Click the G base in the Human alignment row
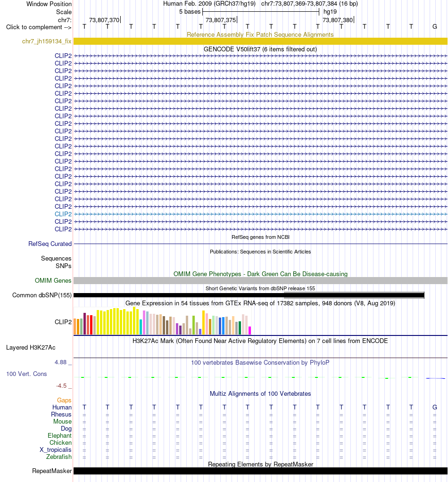Image resolution: width=448 pixels, height=482 pixels. click(x=434, y=407)
